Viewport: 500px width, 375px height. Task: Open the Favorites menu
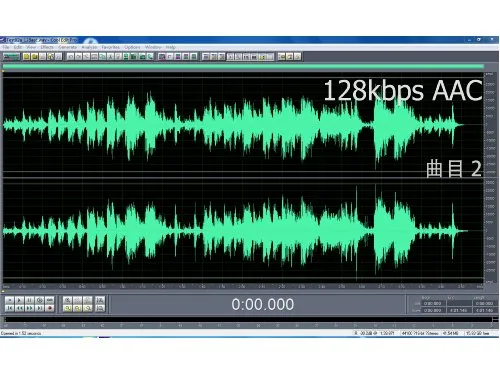[110, 47]
